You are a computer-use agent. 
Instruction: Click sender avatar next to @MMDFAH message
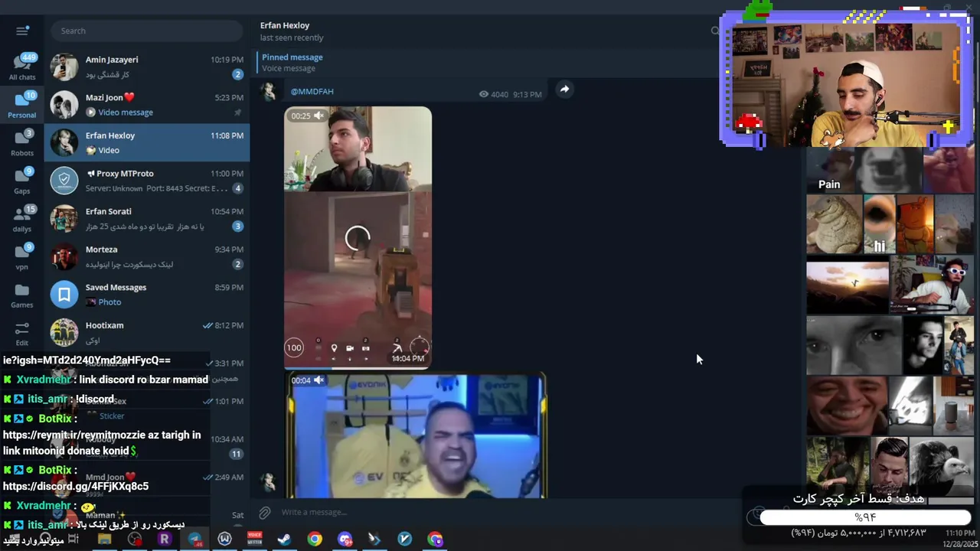click(268, 92)
